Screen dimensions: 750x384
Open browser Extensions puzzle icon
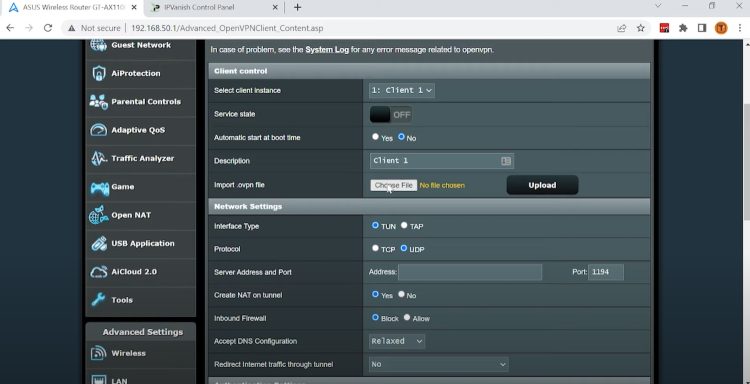click(x=683, y=28)
